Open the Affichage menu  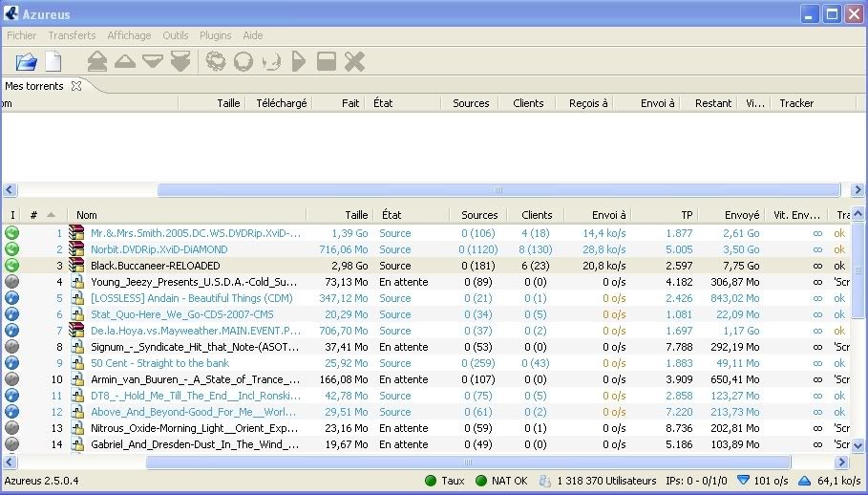pos(129,35)
